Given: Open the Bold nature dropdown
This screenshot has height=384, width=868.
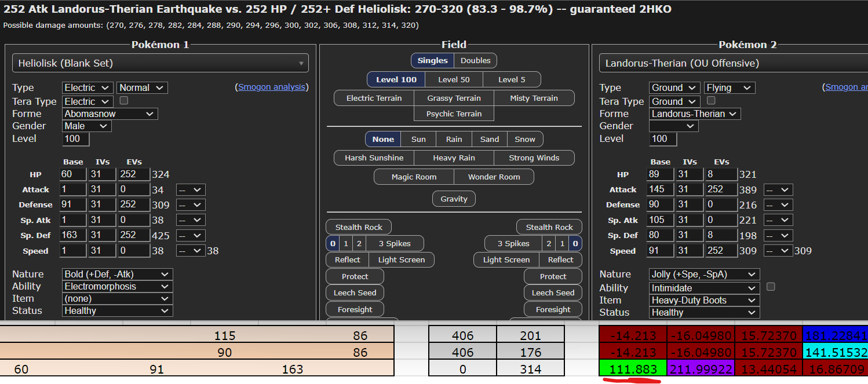Looking at the screenshot, I should point(118,274).
